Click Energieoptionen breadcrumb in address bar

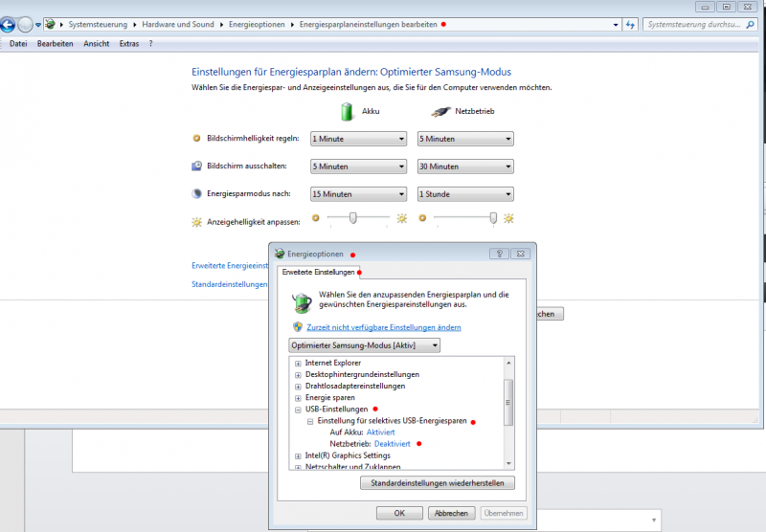(257, 25)
